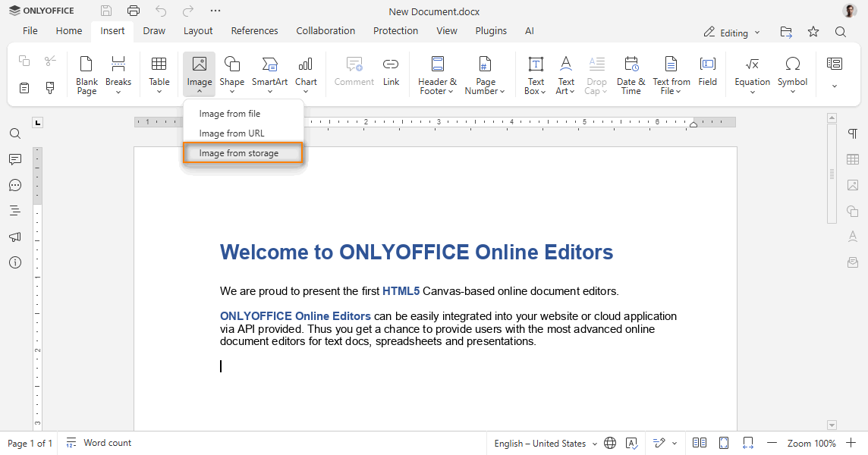Switch to the Plugins tab
868x455 pixels.
[491, 31]
